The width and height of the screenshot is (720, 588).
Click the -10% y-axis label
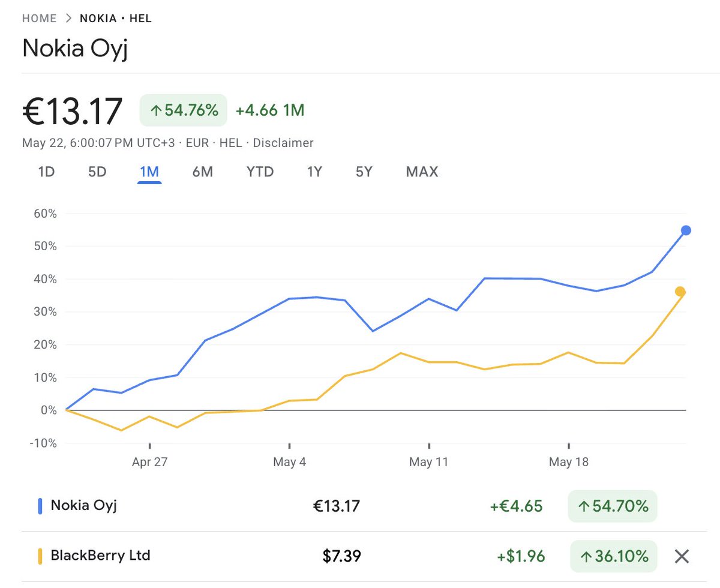[x=42, y=443]
